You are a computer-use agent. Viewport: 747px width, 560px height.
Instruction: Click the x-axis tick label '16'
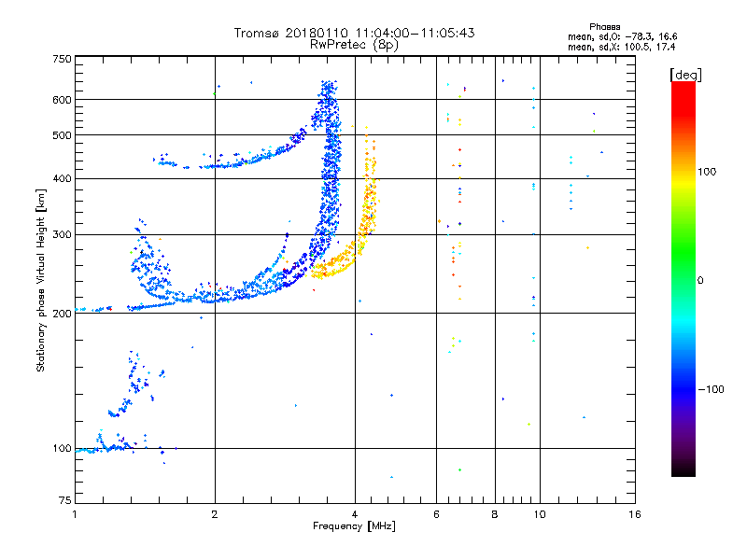click(635, 514)
